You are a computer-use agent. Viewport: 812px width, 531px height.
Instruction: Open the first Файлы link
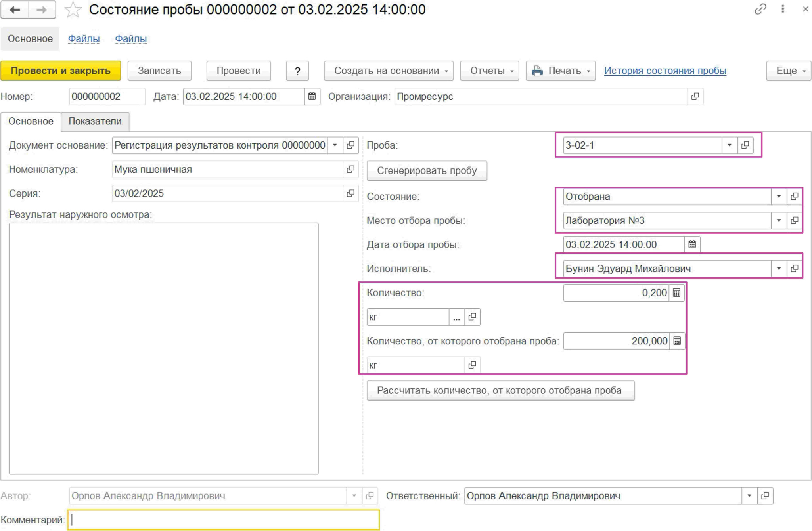pyautogui.click(x=84, y=38)
